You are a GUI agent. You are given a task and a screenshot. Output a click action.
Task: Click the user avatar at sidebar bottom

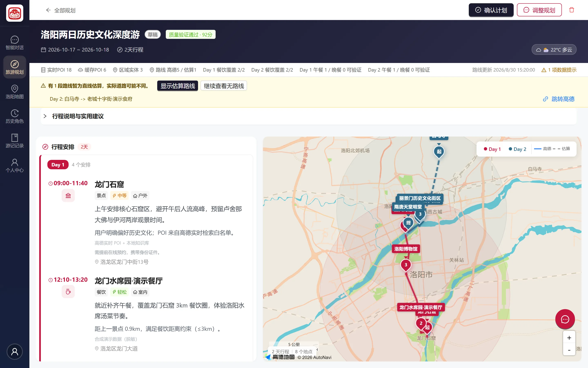tap(14, 351)
